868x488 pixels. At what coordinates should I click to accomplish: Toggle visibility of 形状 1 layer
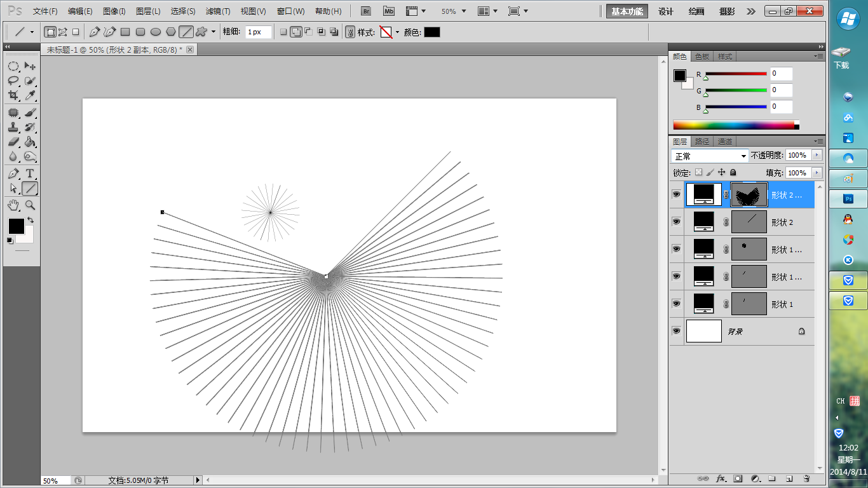tap(676, 304)
